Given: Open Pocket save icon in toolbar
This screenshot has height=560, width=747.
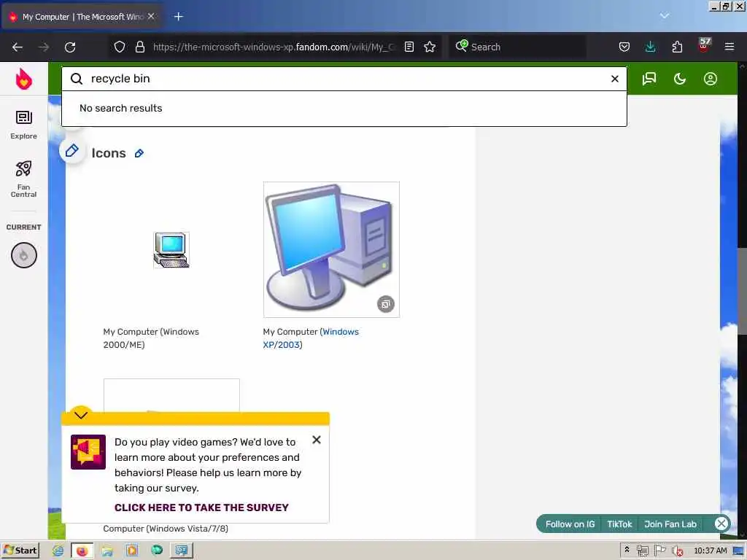Looking at the screenshot, I should point(624,47).
